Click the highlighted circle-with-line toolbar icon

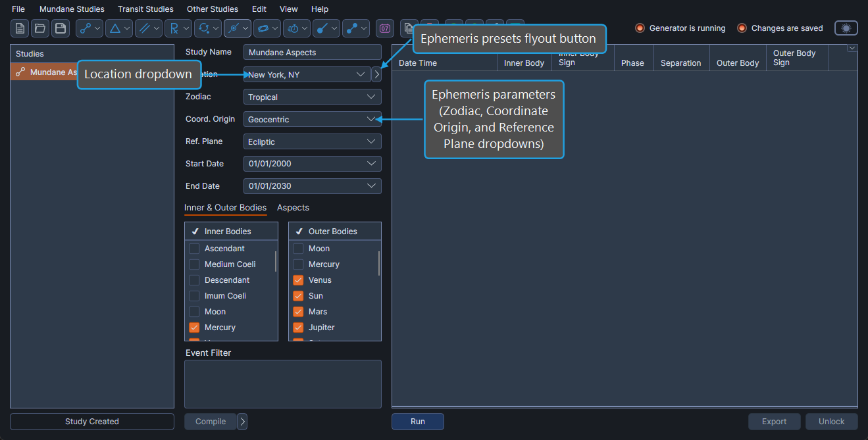[x=233, y=28]
